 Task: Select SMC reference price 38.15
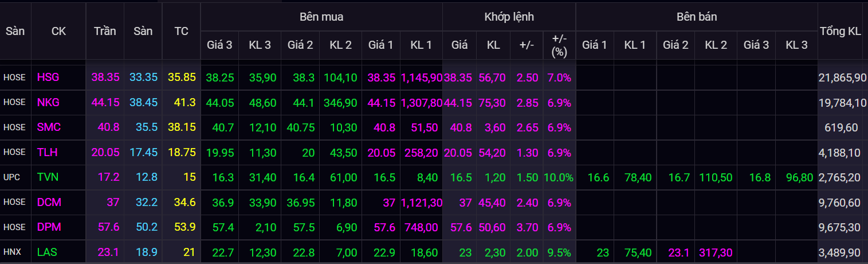[182, 127]
